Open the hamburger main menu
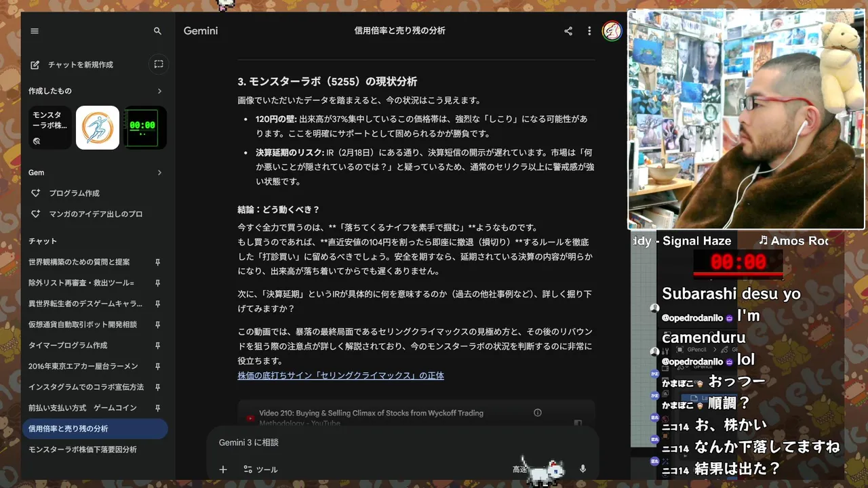The height and width of the screenshot is (488, 868). click(x=35, y=31)
